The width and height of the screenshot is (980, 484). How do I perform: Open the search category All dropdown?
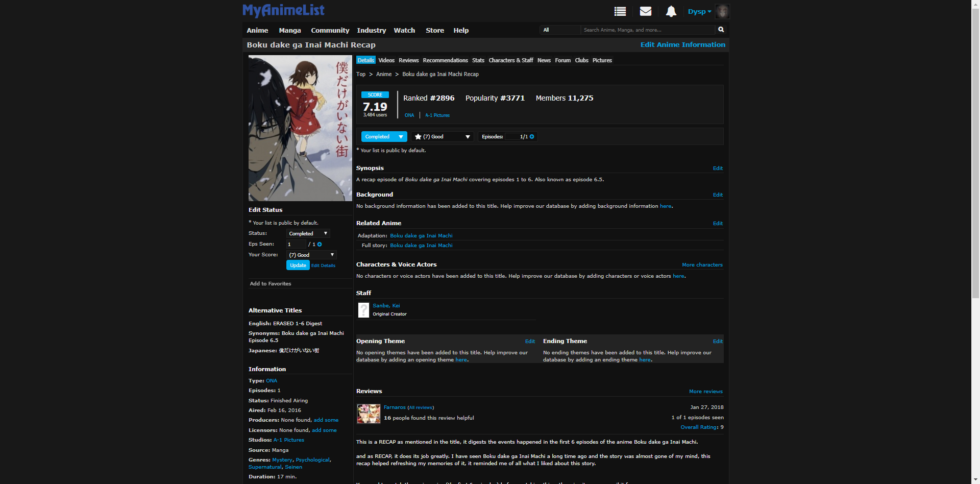click(x=560, y=30)
